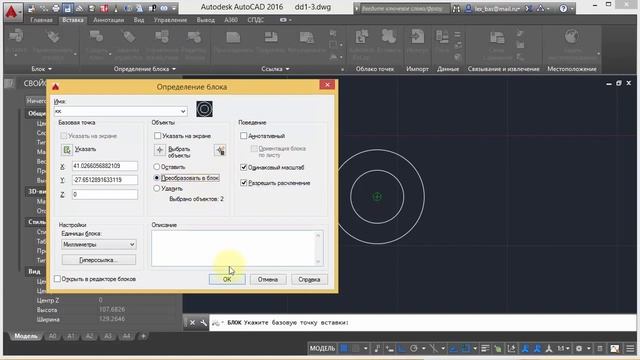Open the Вид ribbon tab
The height and width of the screenshot is (360, 640).
click(139, 20)
